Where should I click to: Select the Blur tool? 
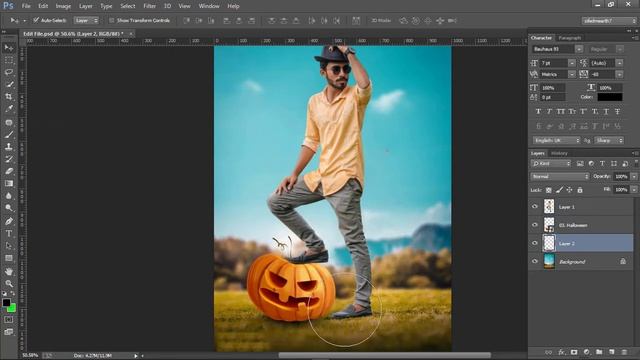tap(9, 196)
